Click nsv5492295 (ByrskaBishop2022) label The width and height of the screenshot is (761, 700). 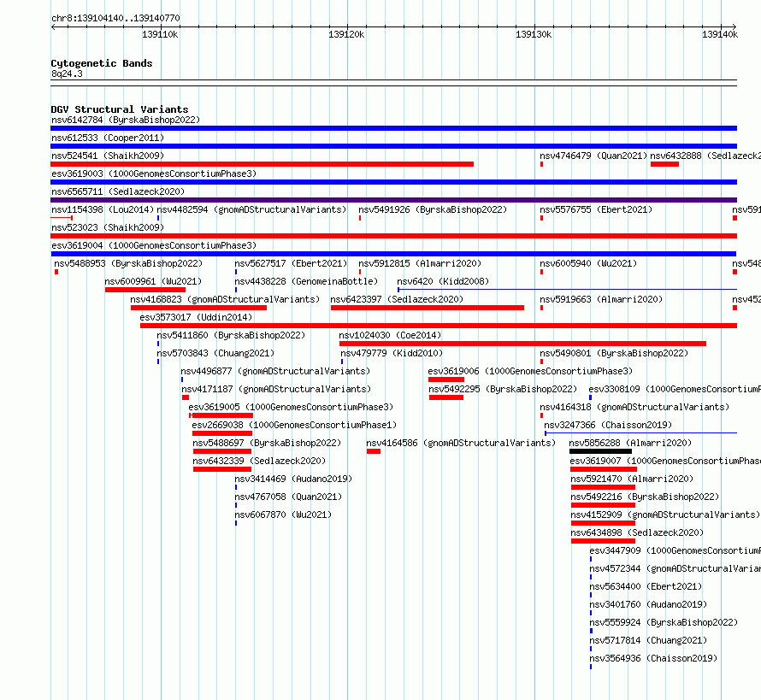[x=503, y=389]
